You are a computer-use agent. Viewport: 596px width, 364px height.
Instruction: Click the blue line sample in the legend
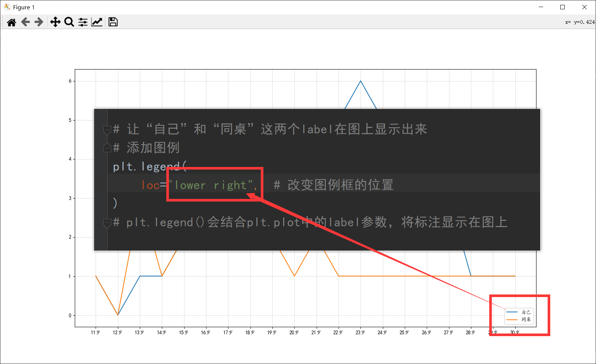(x=512, y=312)
